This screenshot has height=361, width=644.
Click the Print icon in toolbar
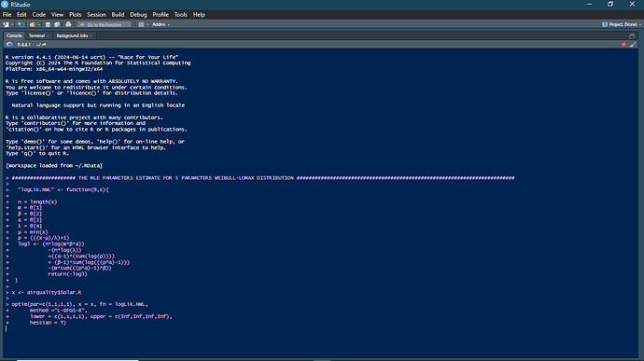[x=68, y=24]
